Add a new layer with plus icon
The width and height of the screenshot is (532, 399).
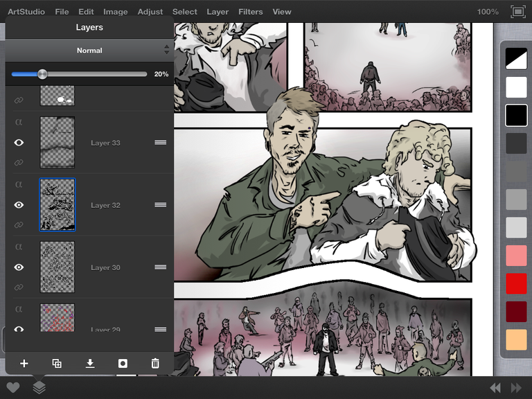[x=24, y=364]
